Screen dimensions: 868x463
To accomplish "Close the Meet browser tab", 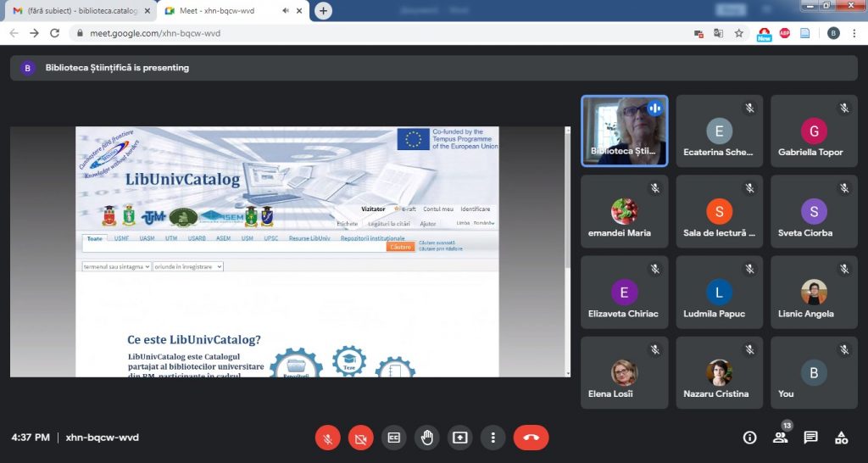I will coord(299,10).
